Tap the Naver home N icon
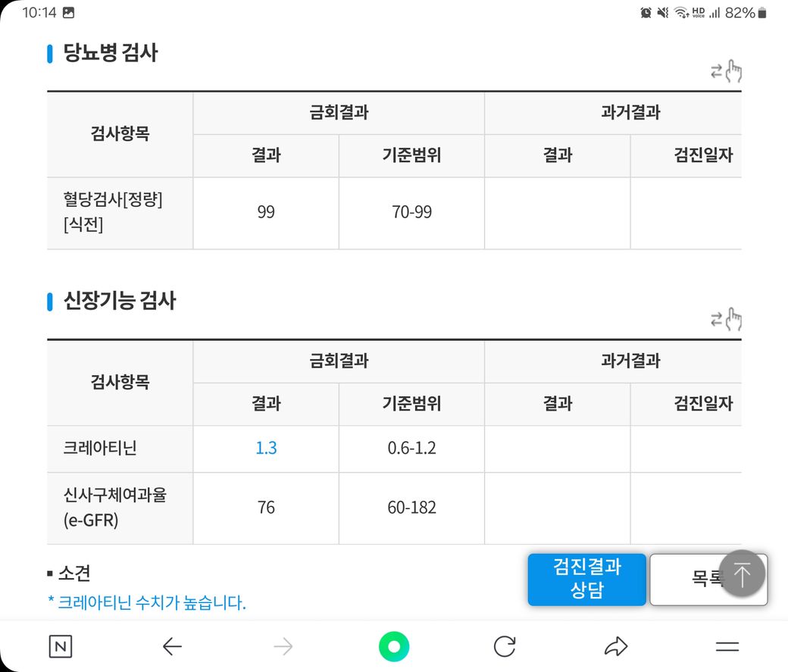 tap(60, 646)
